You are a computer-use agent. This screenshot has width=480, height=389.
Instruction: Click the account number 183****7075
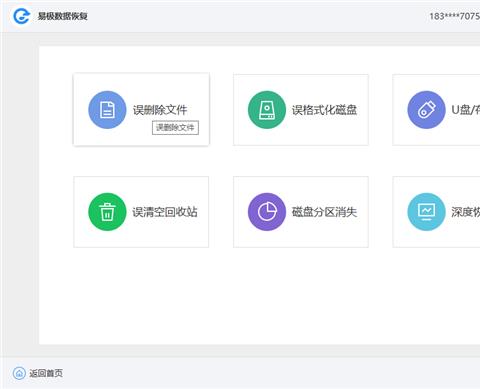click(x=455, y=16)
